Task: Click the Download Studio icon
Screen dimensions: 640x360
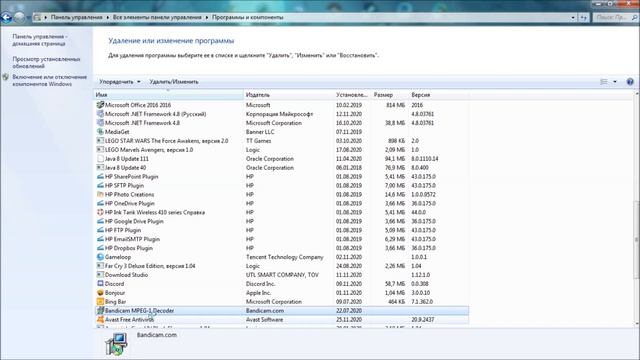Action: click(x=100, y=275)
